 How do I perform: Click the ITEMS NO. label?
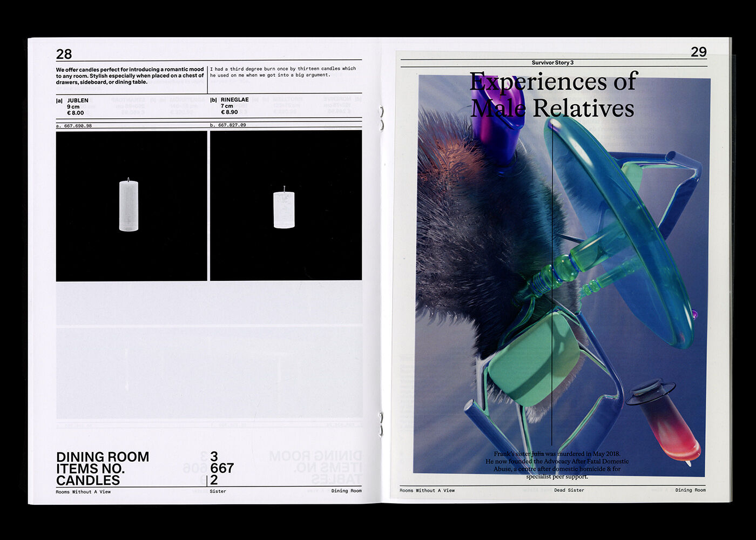90,469
